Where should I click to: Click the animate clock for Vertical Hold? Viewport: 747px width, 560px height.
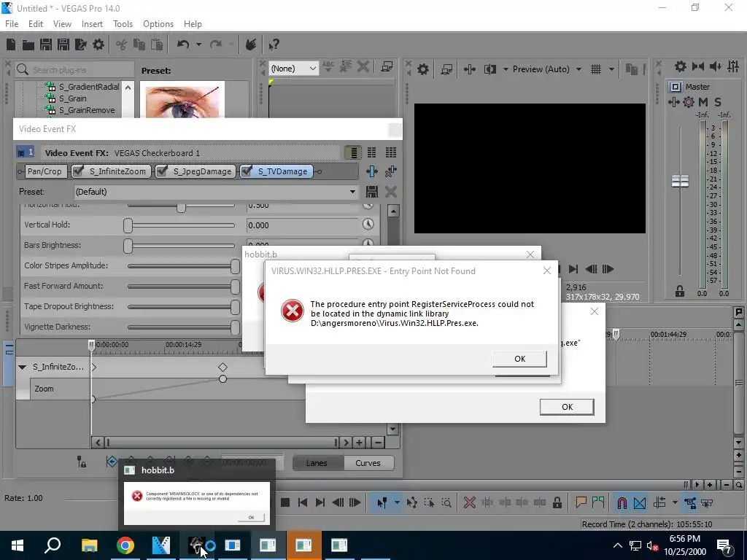pos(368,225)
